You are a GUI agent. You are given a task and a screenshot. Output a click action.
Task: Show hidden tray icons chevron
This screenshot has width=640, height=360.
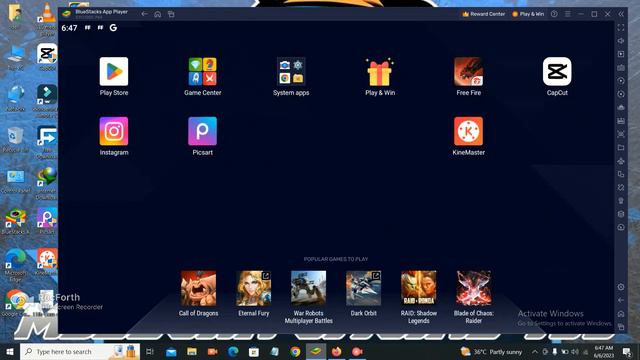tap(535, 351)
